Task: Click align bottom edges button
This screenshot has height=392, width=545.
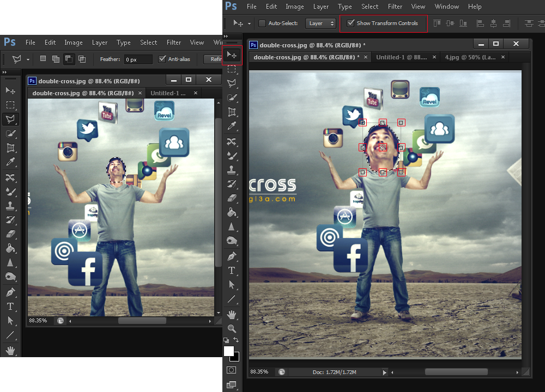Action: click(x=463, y=23)
